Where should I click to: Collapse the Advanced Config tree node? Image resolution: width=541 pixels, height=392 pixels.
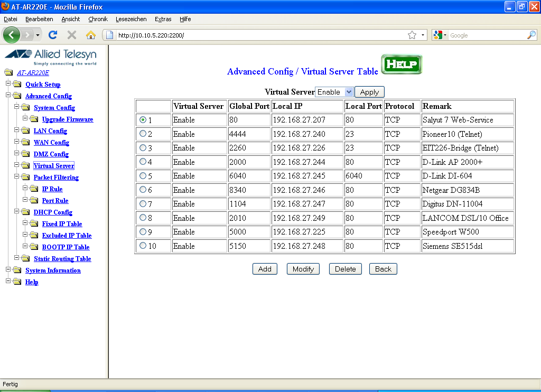[x=8, y=95]
